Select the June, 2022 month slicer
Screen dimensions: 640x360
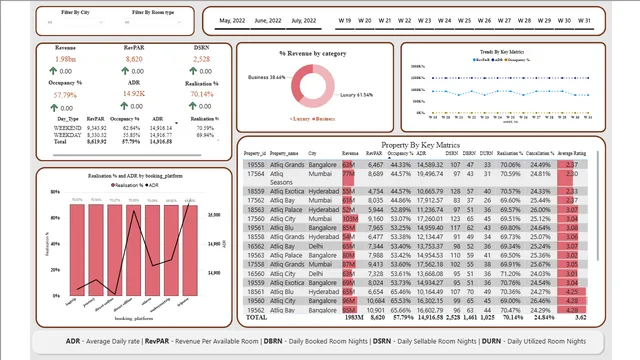point(268,21)
